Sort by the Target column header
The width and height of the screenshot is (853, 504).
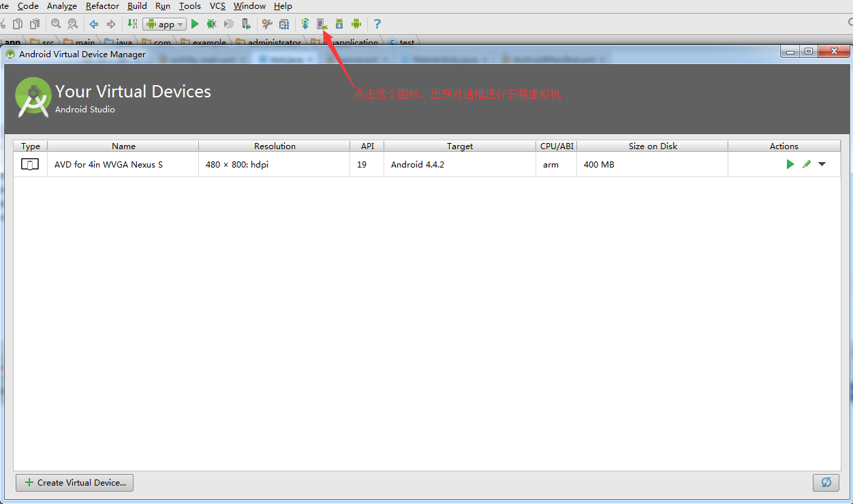point(460,146)
